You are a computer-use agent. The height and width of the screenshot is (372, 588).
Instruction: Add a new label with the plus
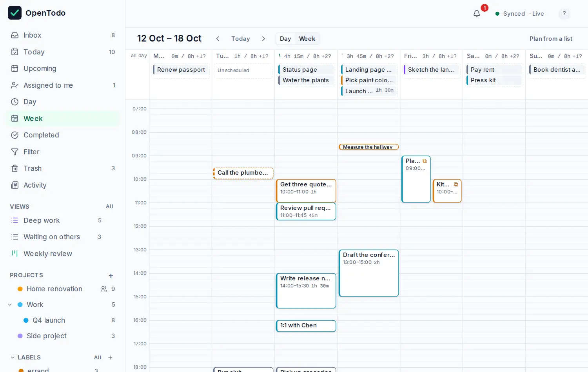pyautogui.click(x=110, y=358)
